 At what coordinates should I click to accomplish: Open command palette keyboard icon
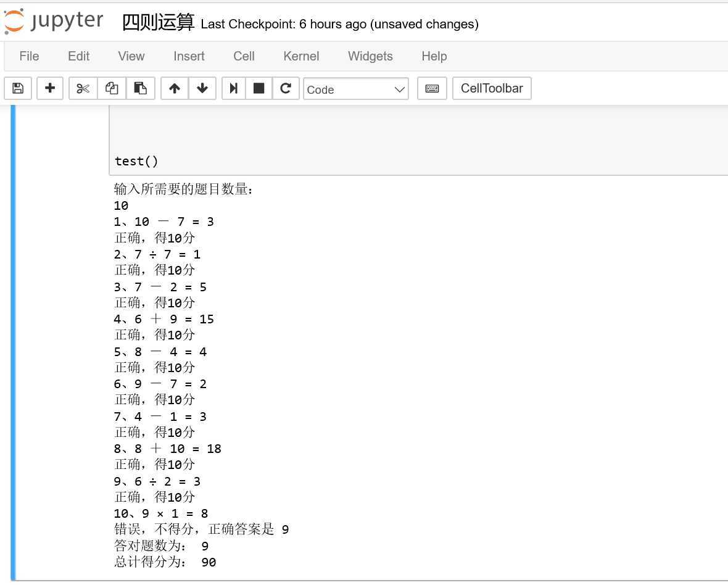coord(432,88)
